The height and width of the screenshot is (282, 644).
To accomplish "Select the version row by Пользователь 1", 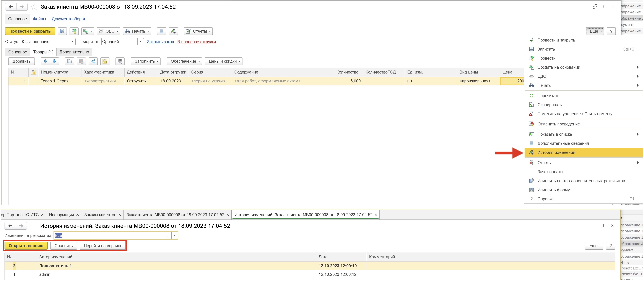I will (x=309, y=266).
